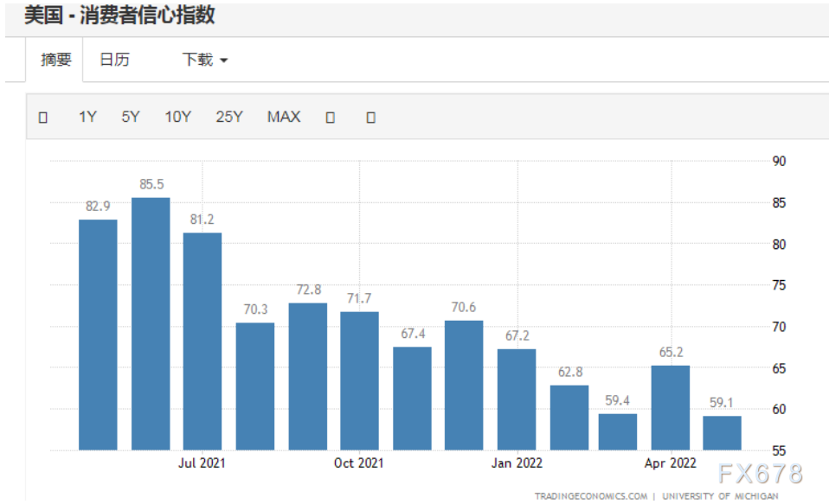
Task: Click the bar labeled 70.3
Action: click(254, 386)
